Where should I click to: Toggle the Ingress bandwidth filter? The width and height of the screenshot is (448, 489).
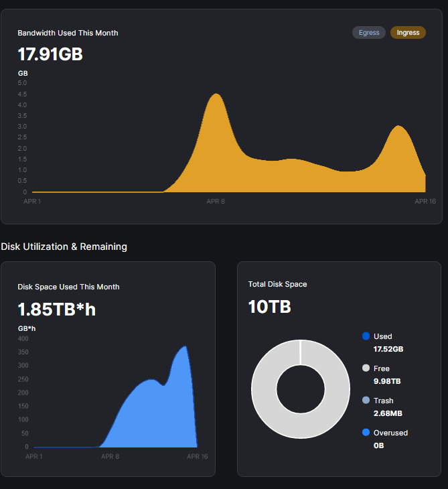point(408,32)
